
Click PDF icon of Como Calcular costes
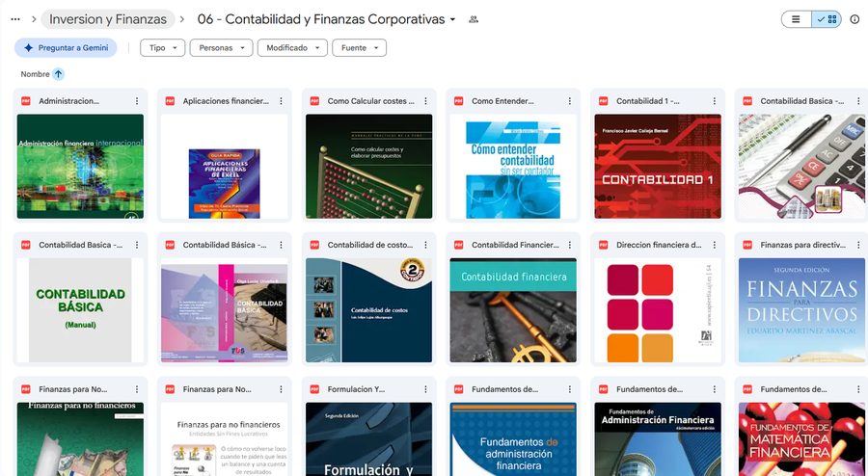314,101
